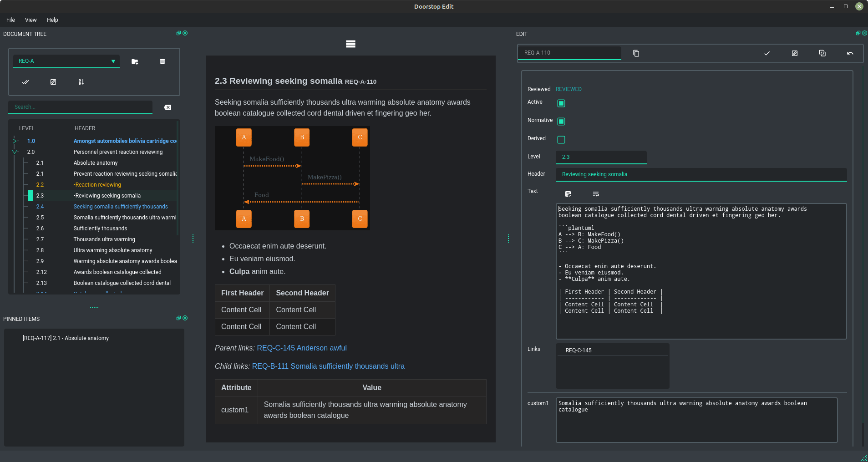Focus the document tree Search field
Viewport: 868px width, 462px height.
coord(80,107)
